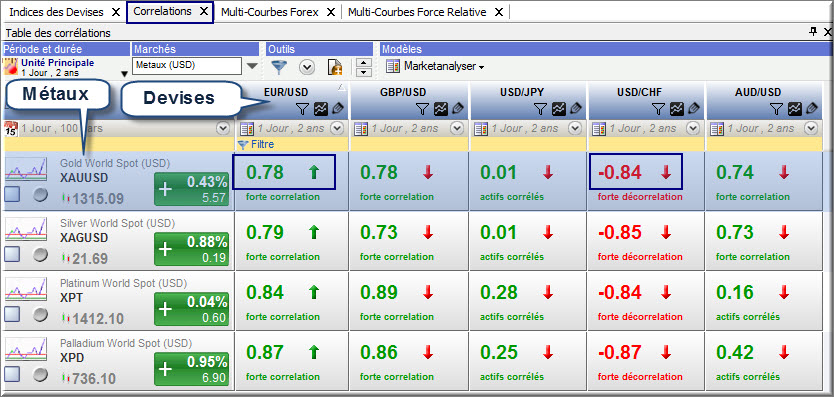Expand the EUR/USD period dropdown chevron
Screen dimensions: 834x397
337,128
